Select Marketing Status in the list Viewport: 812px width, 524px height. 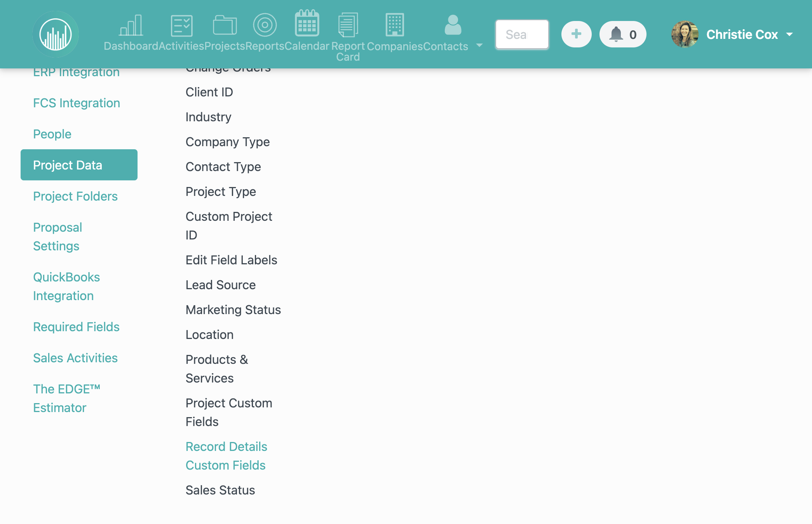pyautogui.click(x=233, y=310)
